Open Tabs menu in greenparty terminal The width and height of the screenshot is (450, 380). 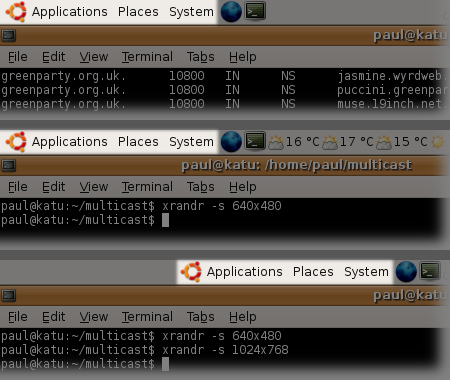[200, 57]
